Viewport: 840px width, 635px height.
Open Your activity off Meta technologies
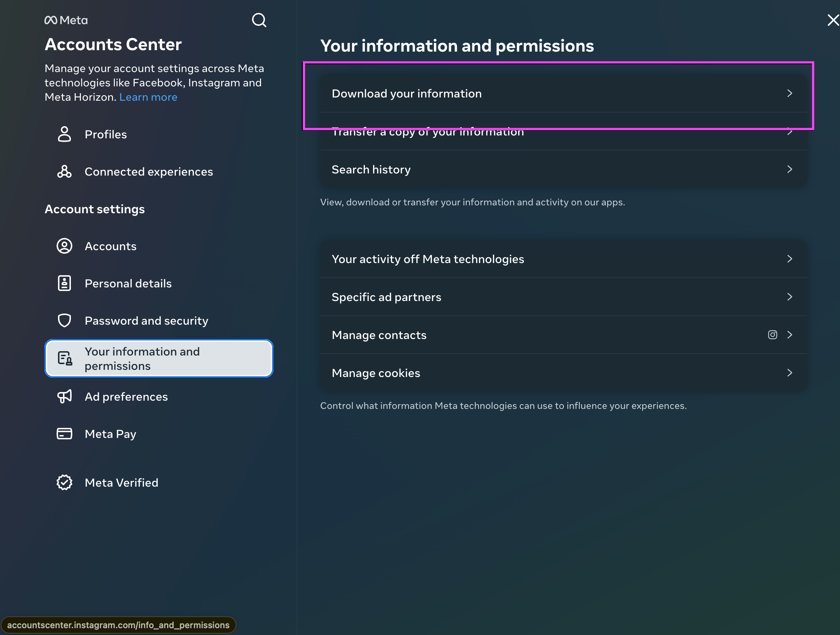563,259
